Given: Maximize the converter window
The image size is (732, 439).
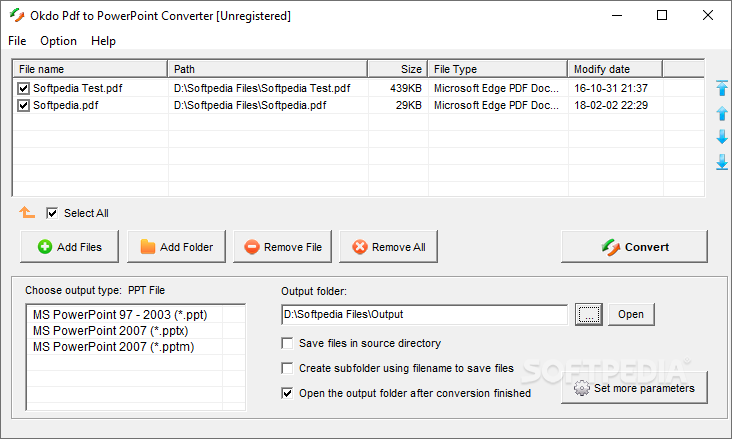Looking at the screenshot, I should click(x=662, y=15).
